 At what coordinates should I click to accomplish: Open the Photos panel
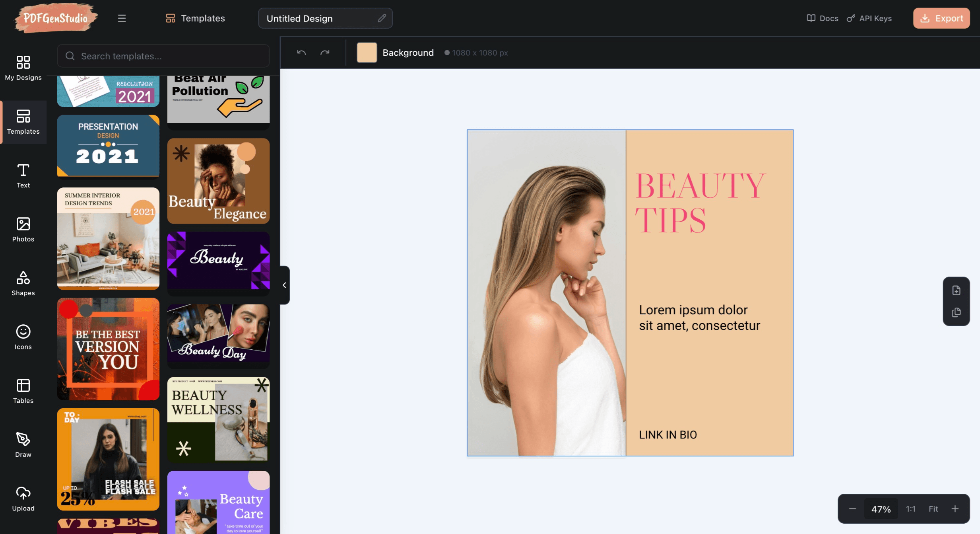[23, 230]
